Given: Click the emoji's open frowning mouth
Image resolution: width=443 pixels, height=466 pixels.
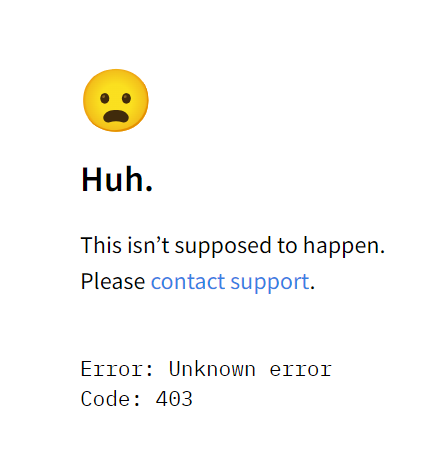Looking at the screenshot, I should pos(116,116).
